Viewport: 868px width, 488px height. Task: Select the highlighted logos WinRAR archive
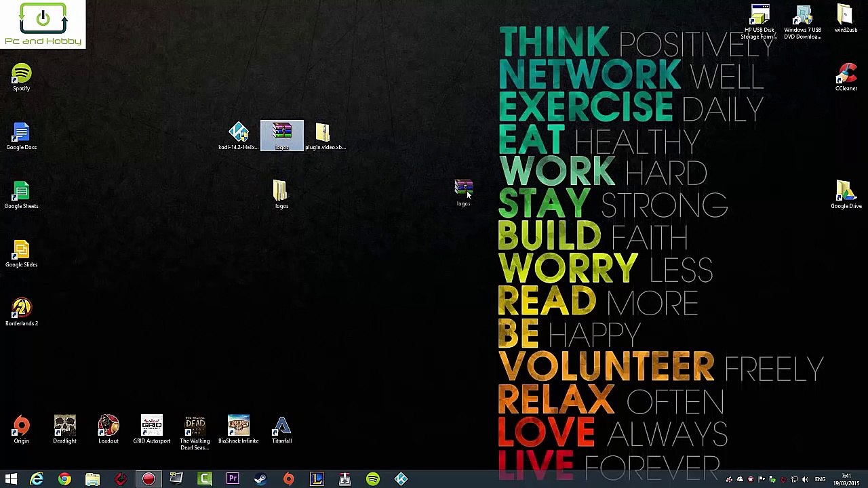[281, 136]
